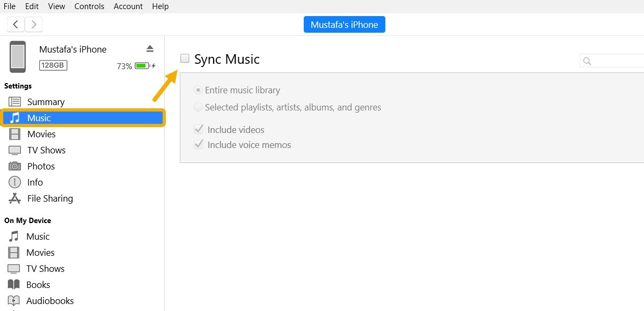Click the Mustafa's iPhone button
The width and height of the screenshot is (644, 311).
click(344, 24)
